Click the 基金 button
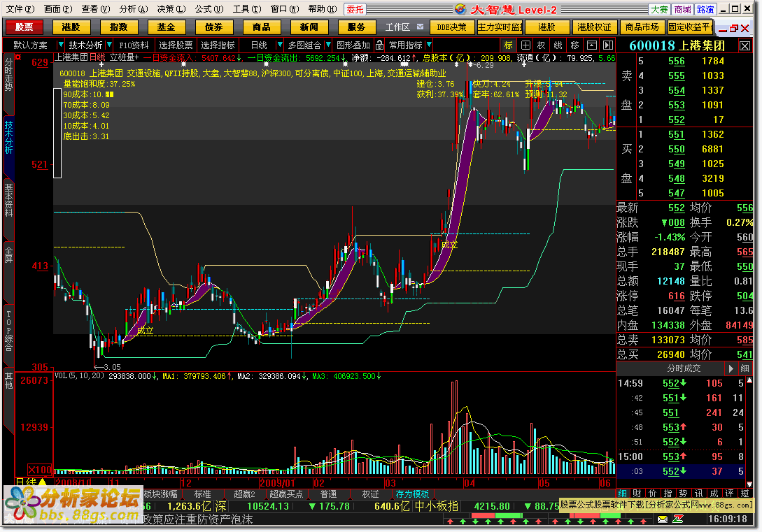This screenshot has width=762, height=532. pos(167,27)
